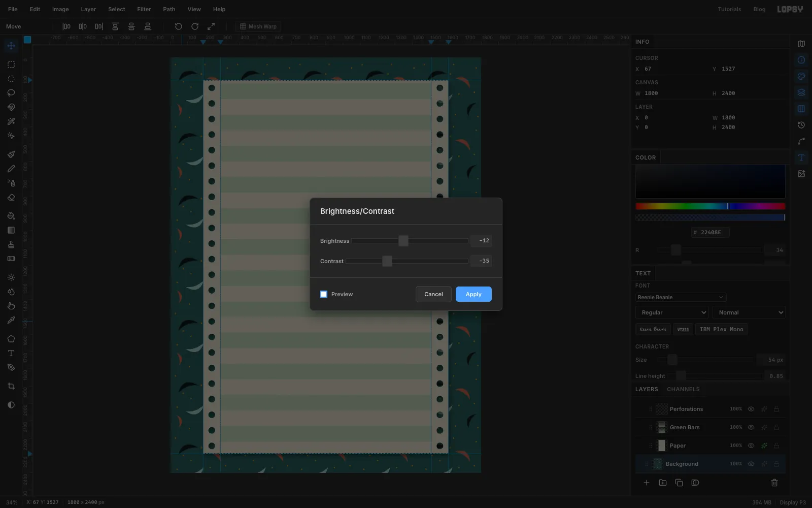This screenshot has height=508, width=812.
Task: Select the hand pan tool
Action: pos(11,306)
